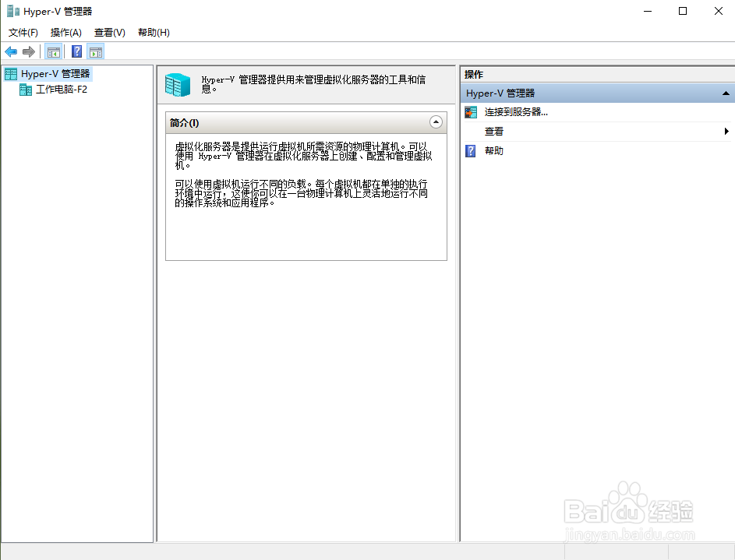Screen dimensions: 735x560
Task: Click the Hyper-V icon beside the description banner
Action: tap(178, 83)
